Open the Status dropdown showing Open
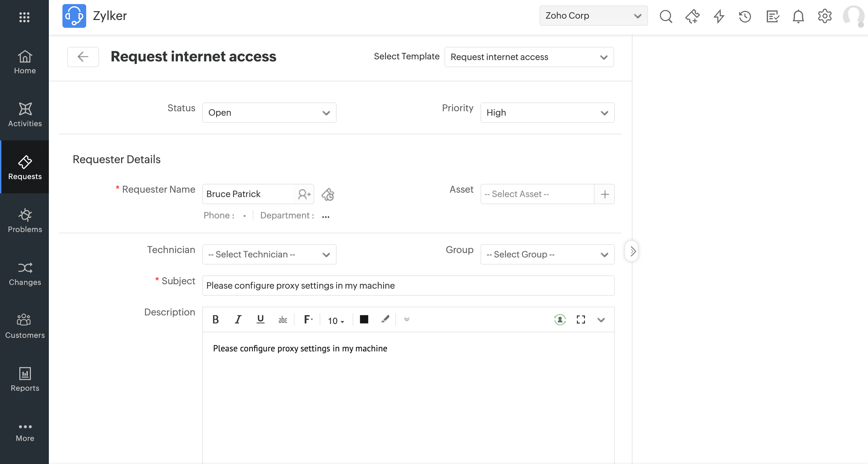The height and width of the screenshot is (464, 868). pyautogui.click(x=269, y=113)
